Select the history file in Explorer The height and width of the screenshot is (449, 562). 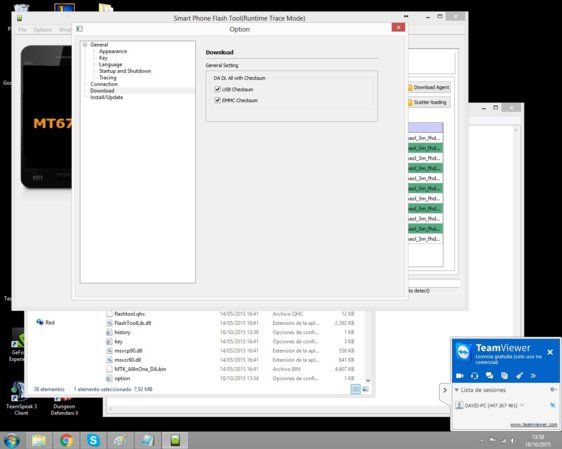122,332
